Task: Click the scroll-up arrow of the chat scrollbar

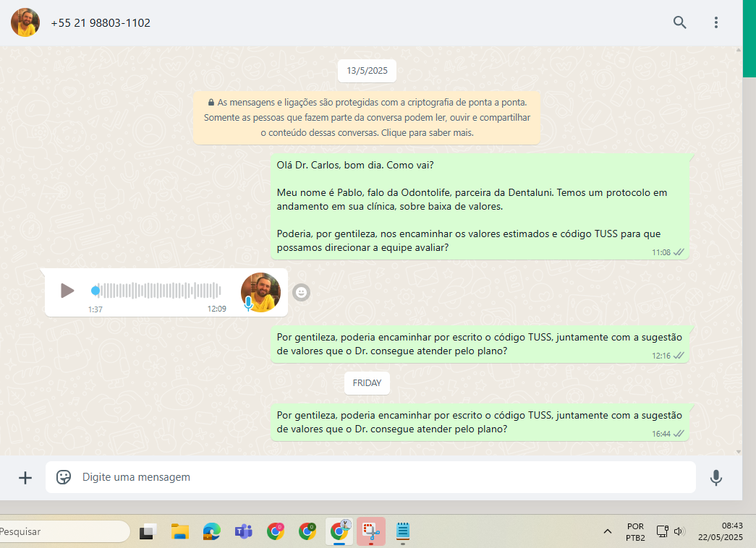Action: point(739,50)
